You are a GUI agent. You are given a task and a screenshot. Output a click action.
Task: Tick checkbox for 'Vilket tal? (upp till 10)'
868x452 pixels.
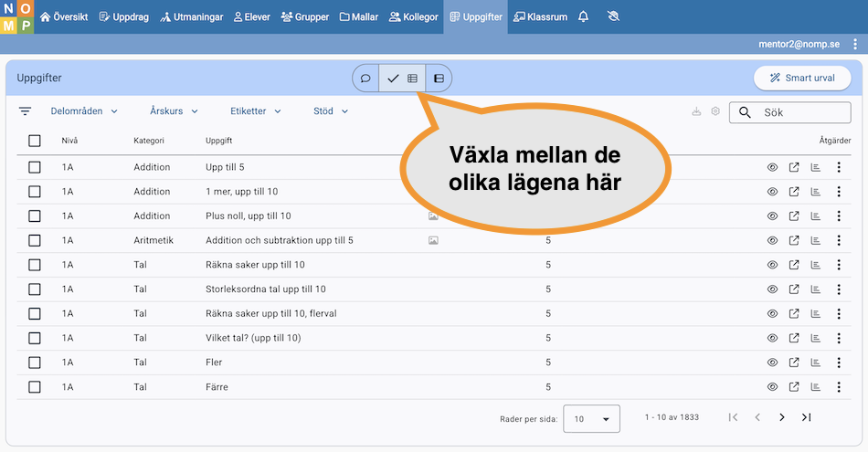coord(35,338)
